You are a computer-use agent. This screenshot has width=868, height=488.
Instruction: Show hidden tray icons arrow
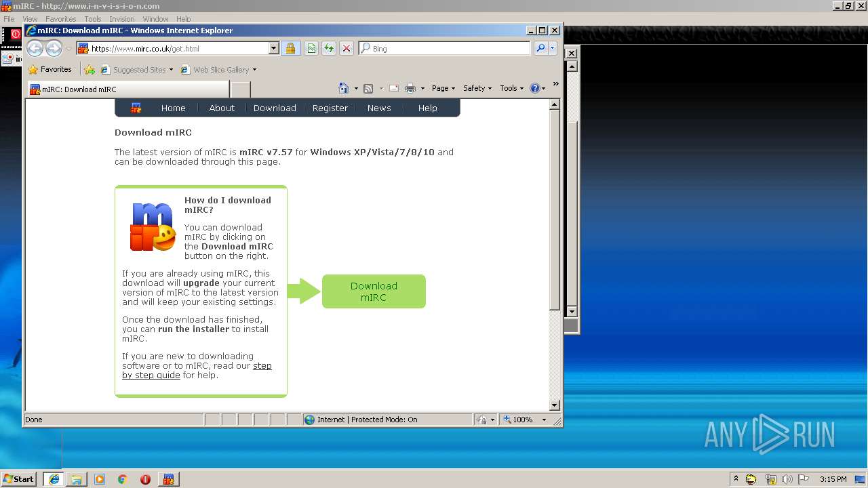[x=736, y=479]
